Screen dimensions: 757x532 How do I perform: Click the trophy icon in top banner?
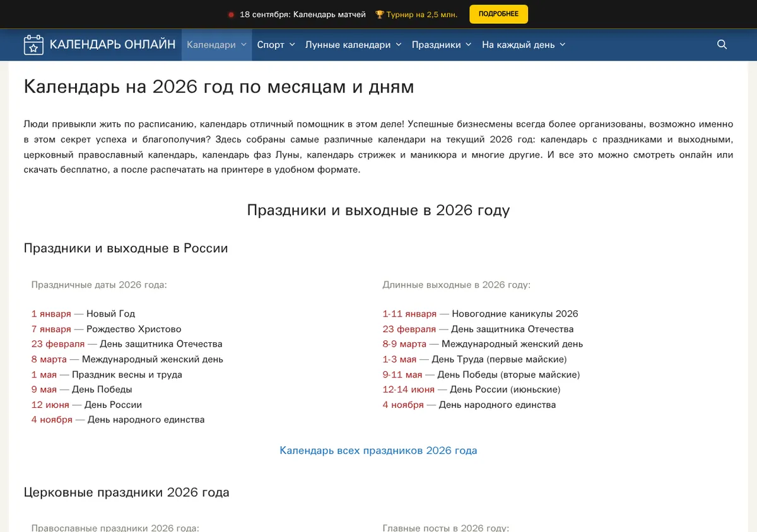[x=379, y=14]
